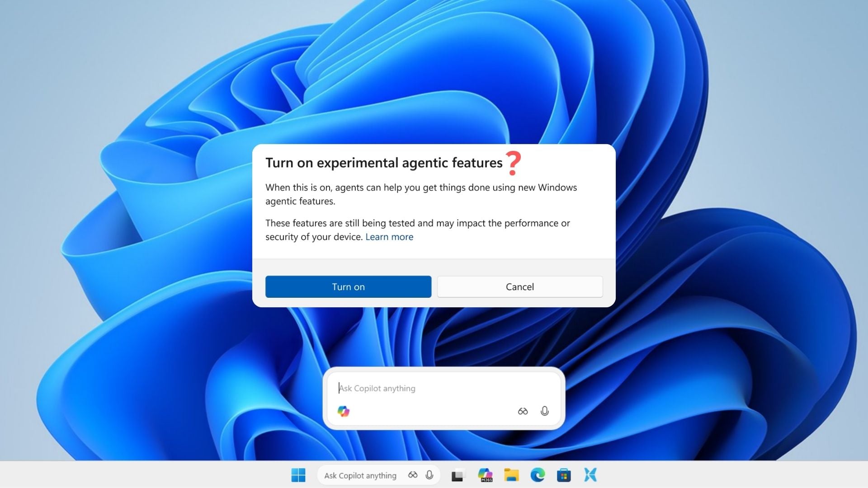Open the Microsoft Store from the taskbar
This screenshot has width=868, height=488.
tap(564, 475)
